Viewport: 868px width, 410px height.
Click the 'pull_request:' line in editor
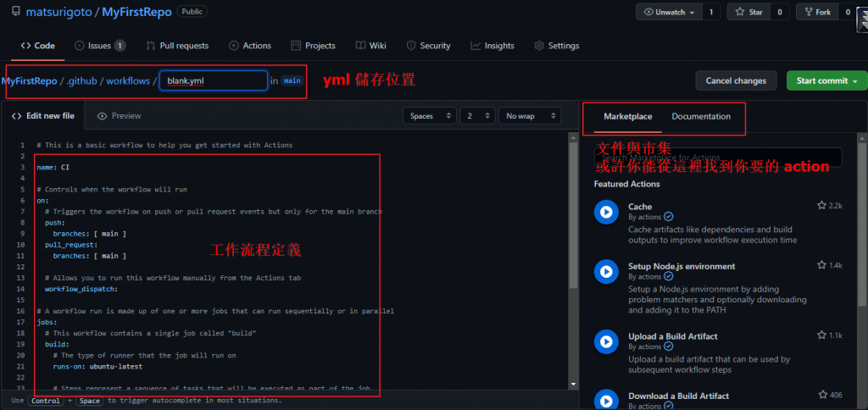71,245
